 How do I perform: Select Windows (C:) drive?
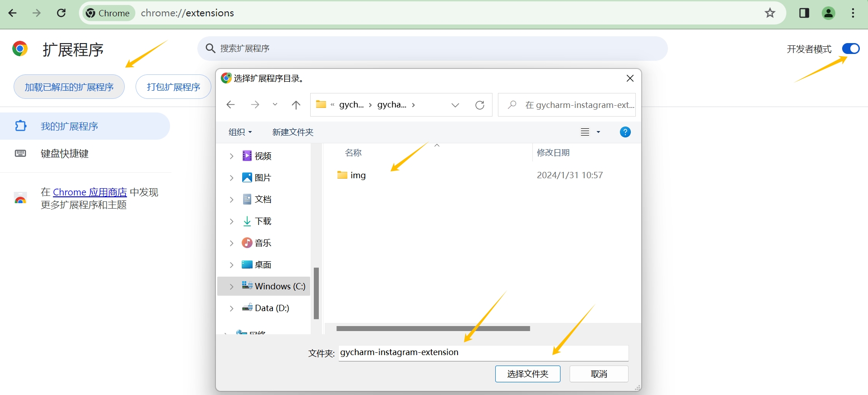coord(273,286)
